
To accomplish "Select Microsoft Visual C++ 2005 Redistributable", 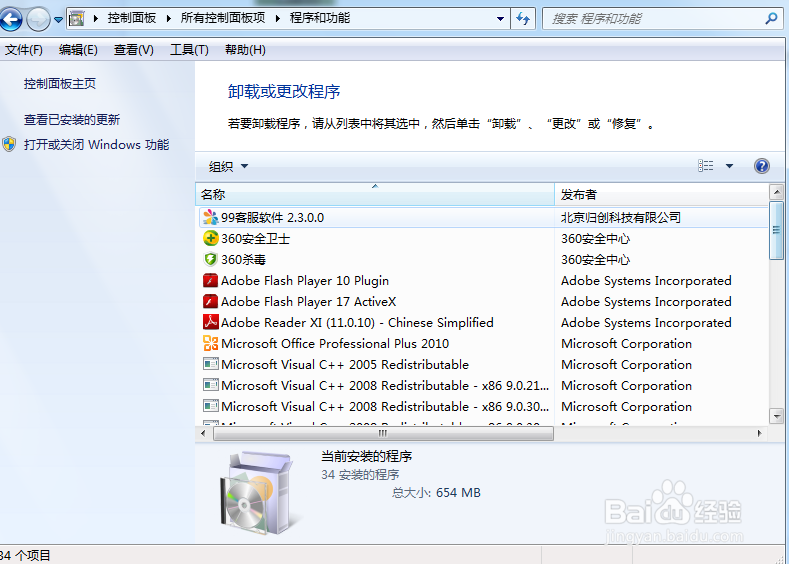I will [x=345, y=365].
